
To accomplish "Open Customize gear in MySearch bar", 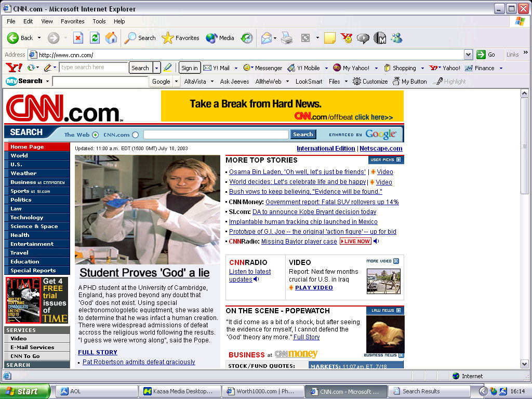I will [x=370, y=82].
